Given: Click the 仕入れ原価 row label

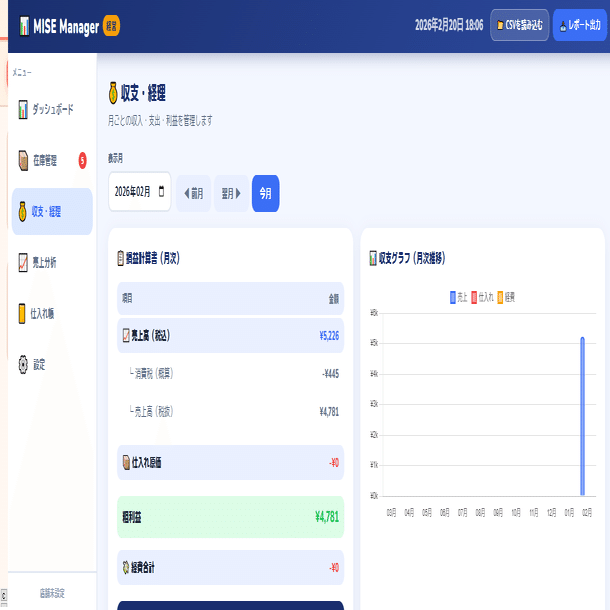Looking at the screenshot, I should (146, 463).
